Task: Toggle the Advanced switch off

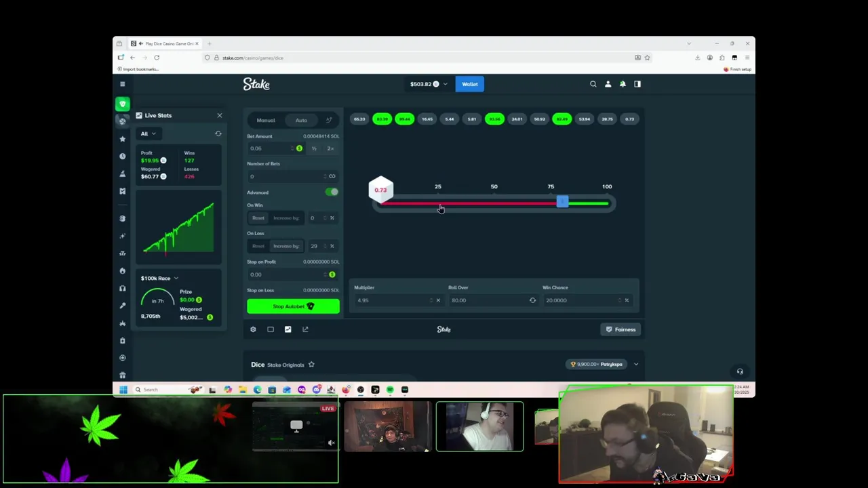Action: point(332,192)
